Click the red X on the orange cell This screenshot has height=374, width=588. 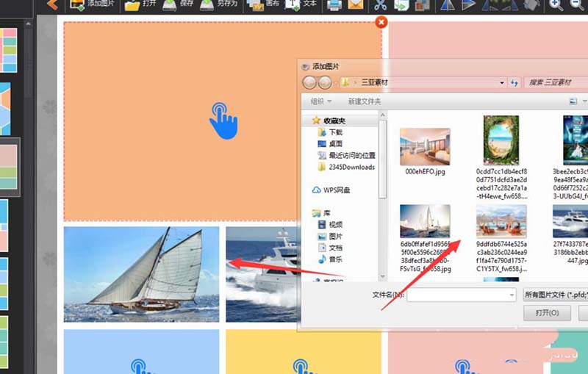pos(381,22)
